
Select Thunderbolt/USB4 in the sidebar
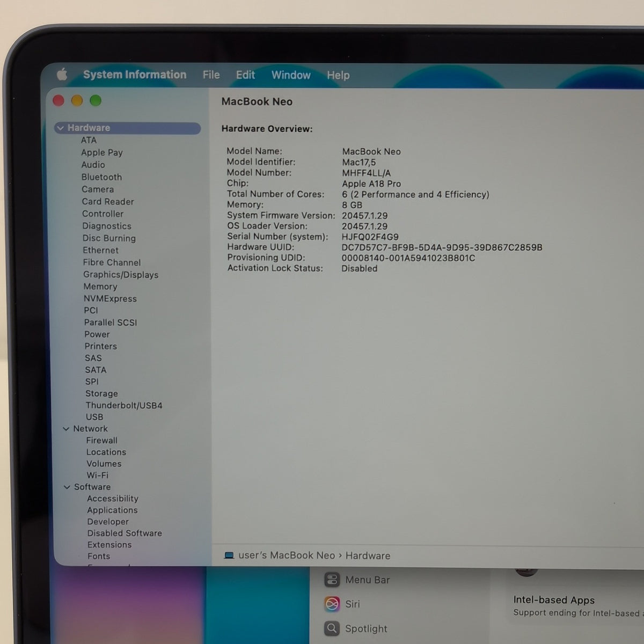124,406
